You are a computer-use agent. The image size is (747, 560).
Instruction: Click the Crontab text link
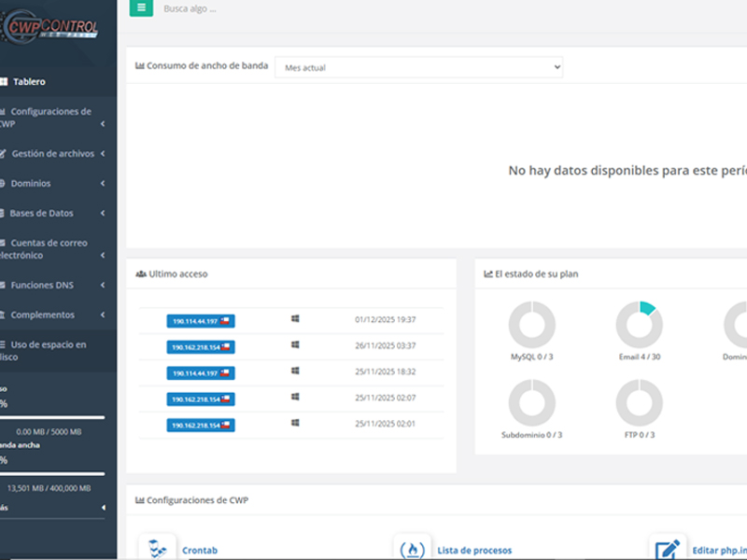tap(200, 551)
